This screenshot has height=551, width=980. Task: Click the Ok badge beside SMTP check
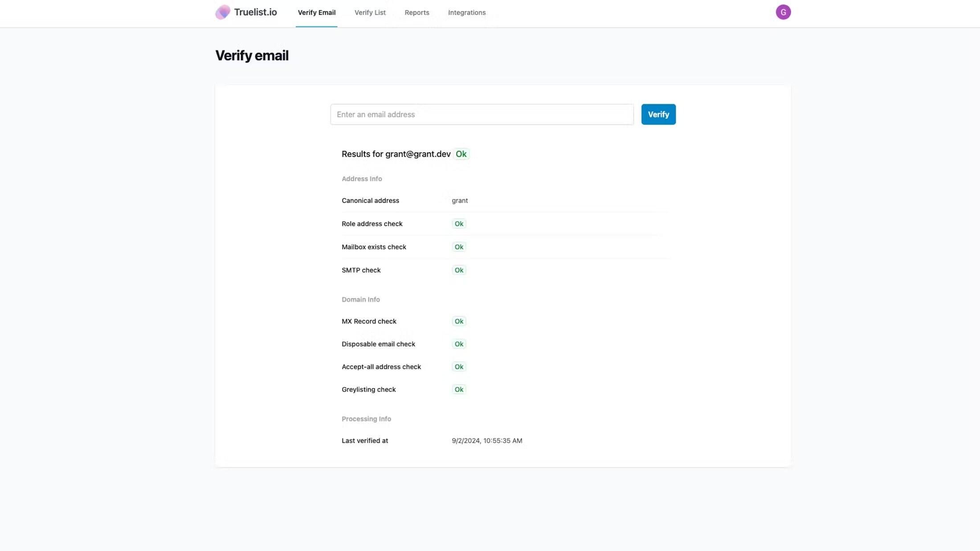click(x=459, y=270)
